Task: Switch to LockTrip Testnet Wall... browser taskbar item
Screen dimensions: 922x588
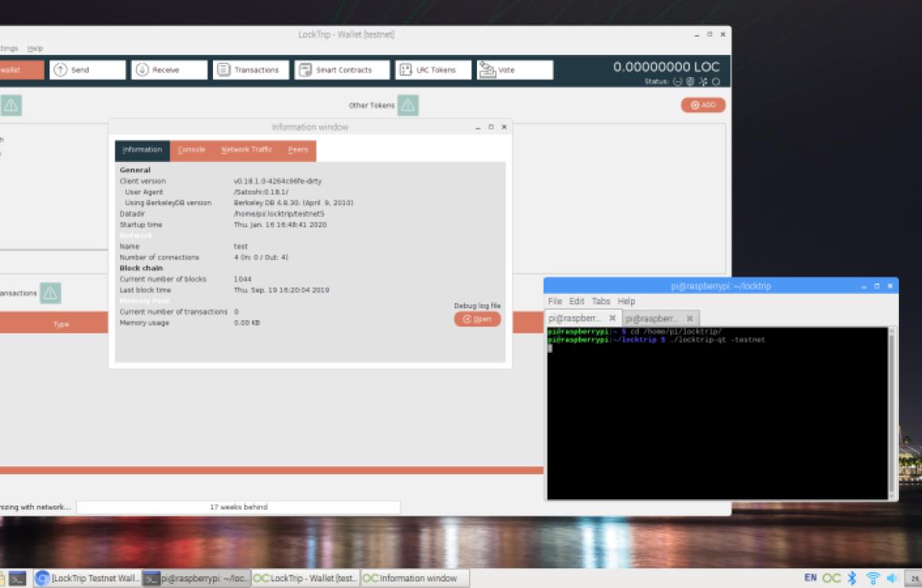Action: pos(87,578)
